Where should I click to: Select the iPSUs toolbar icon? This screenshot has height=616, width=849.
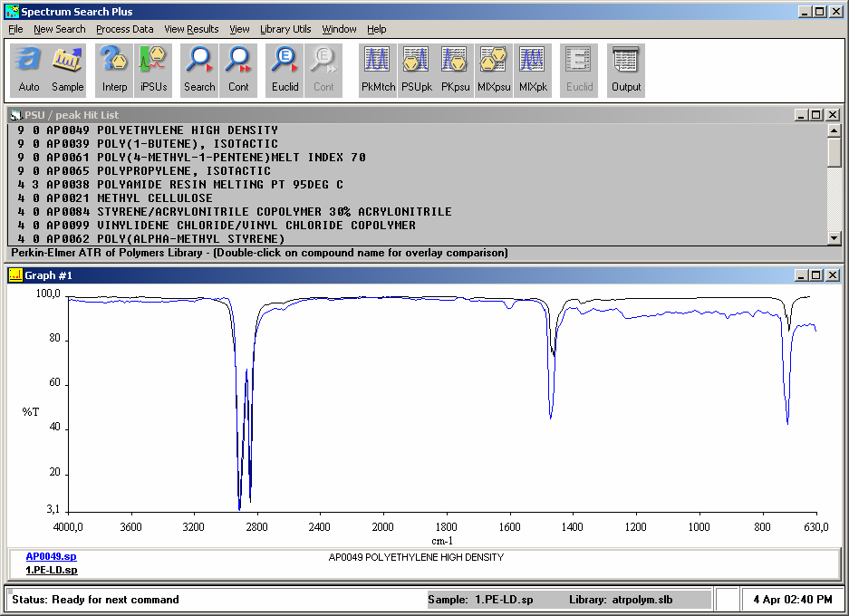pos(153,71)
